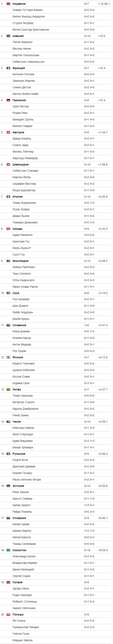Open team Норвегия link

19,4
